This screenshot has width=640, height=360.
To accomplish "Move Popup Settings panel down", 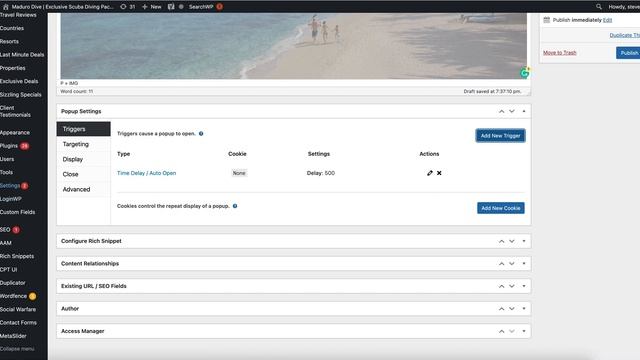I will 512,111.
